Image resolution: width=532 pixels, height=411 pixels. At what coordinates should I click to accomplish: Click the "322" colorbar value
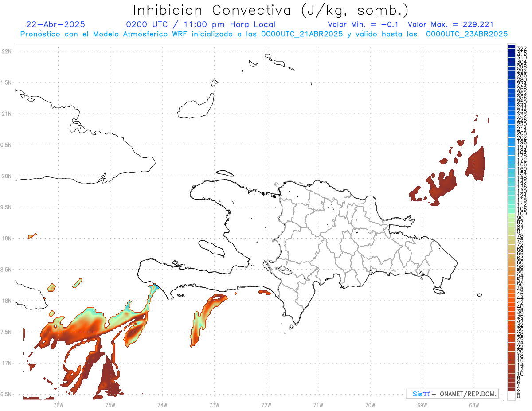521,48
